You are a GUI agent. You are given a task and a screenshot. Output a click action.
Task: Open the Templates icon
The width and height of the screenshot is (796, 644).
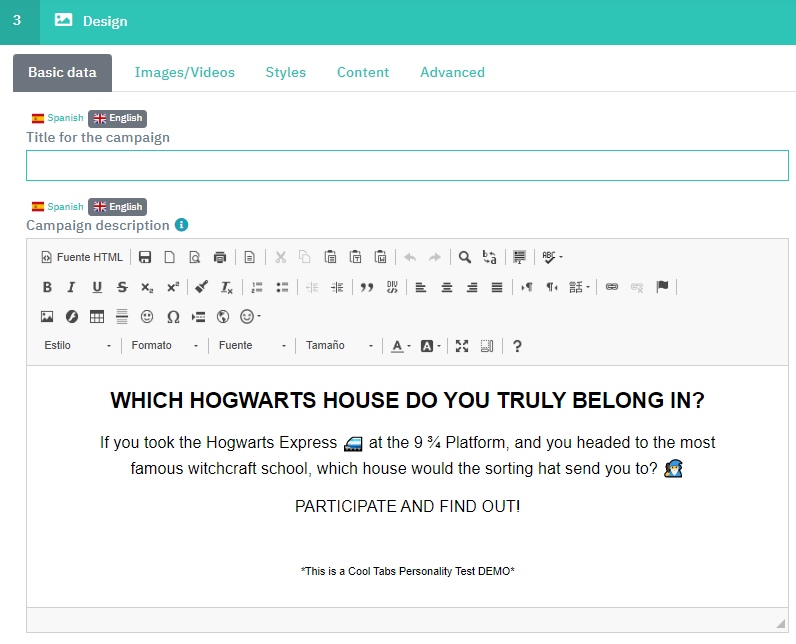(x=249, y=257)
